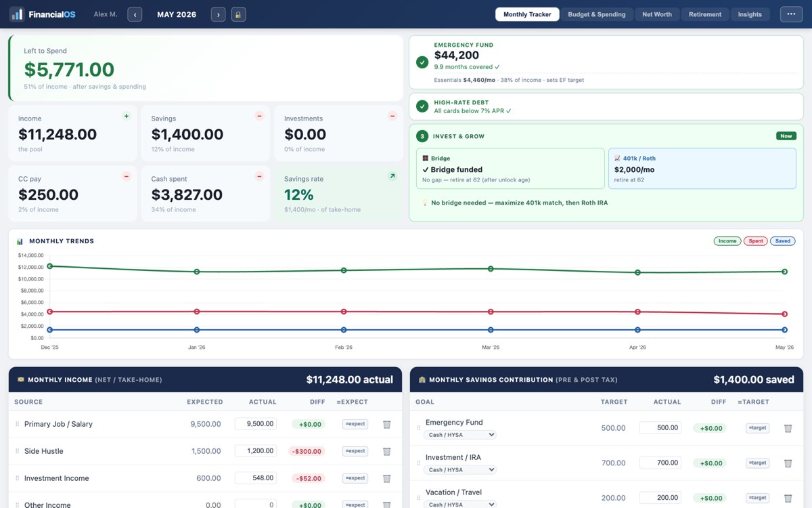The width and height of the screenshot is (812, 508).
Task: Go to next month arrow
Action: click(x=218, y=14)
